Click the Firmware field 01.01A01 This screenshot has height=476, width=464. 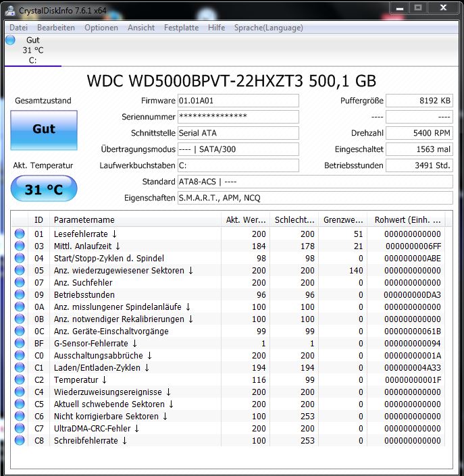coord(238,101)
